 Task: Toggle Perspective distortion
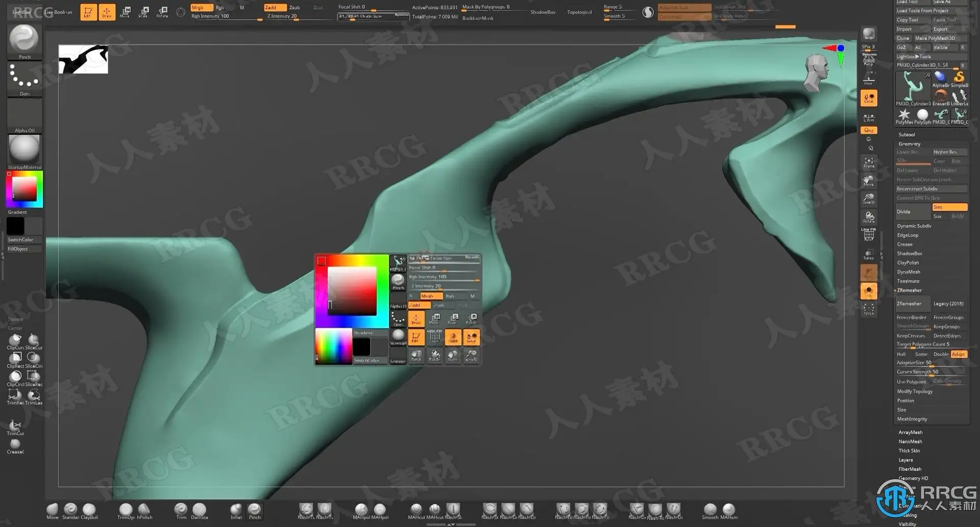click(869, 60)
